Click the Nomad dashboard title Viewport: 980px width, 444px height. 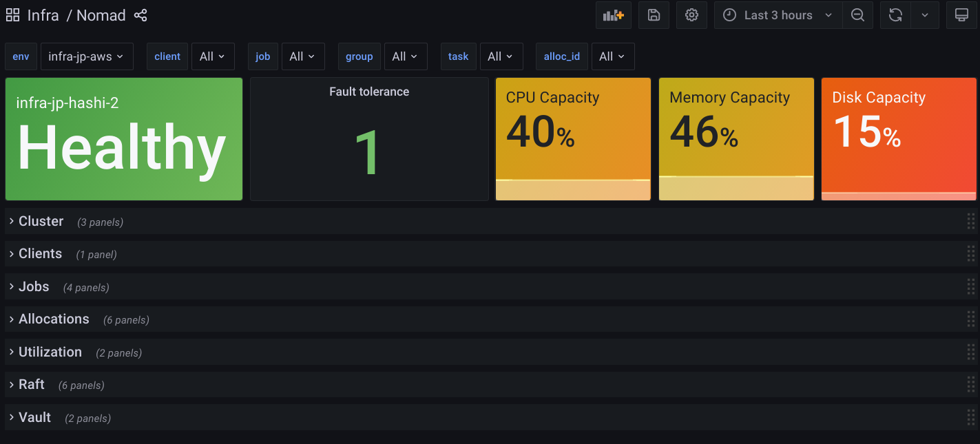[101, 15]
